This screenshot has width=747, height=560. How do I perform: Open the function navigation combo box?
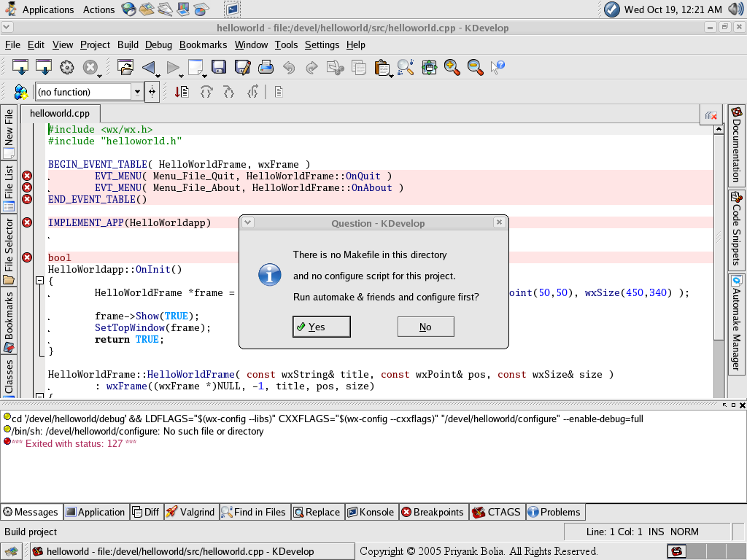(89, 92)
